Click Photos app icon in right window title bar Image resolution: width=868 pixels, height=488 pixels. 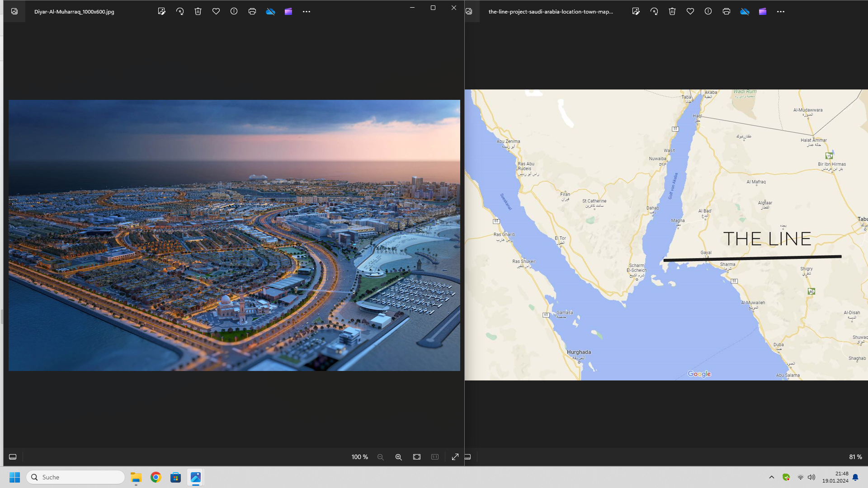(469, 12)
